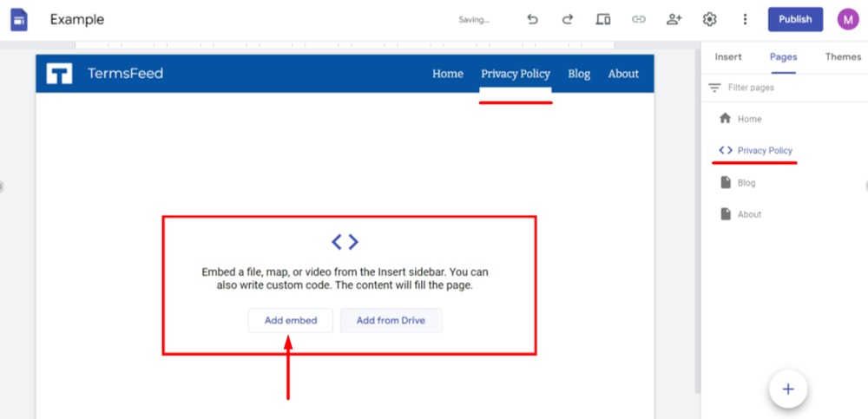Click the house icon next to Home page

[x=725, y=119]
